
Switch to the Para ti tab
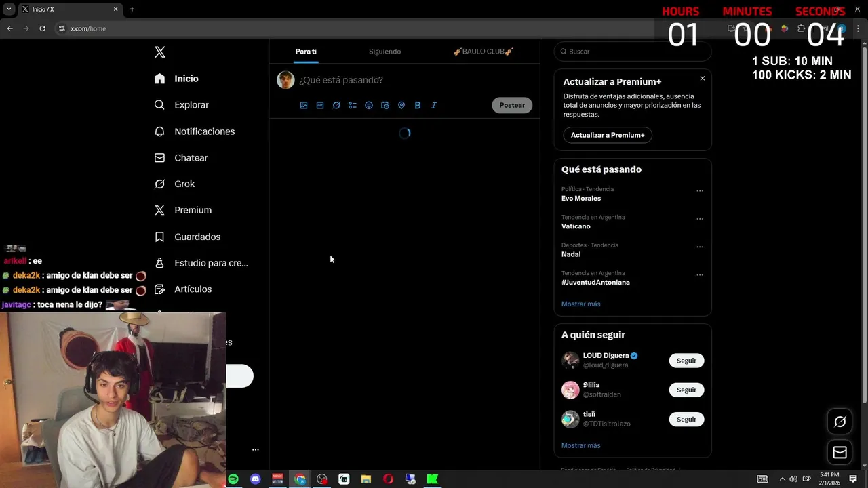[x=306, y=52]
